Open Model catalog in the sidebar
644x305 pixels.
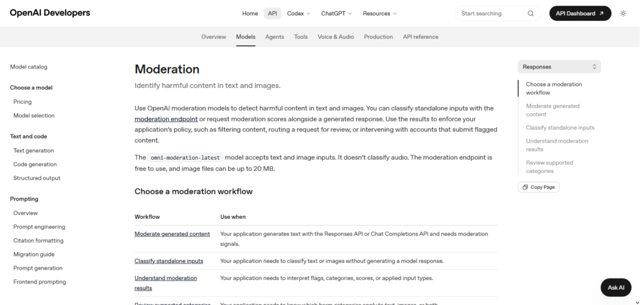[29, 67]
